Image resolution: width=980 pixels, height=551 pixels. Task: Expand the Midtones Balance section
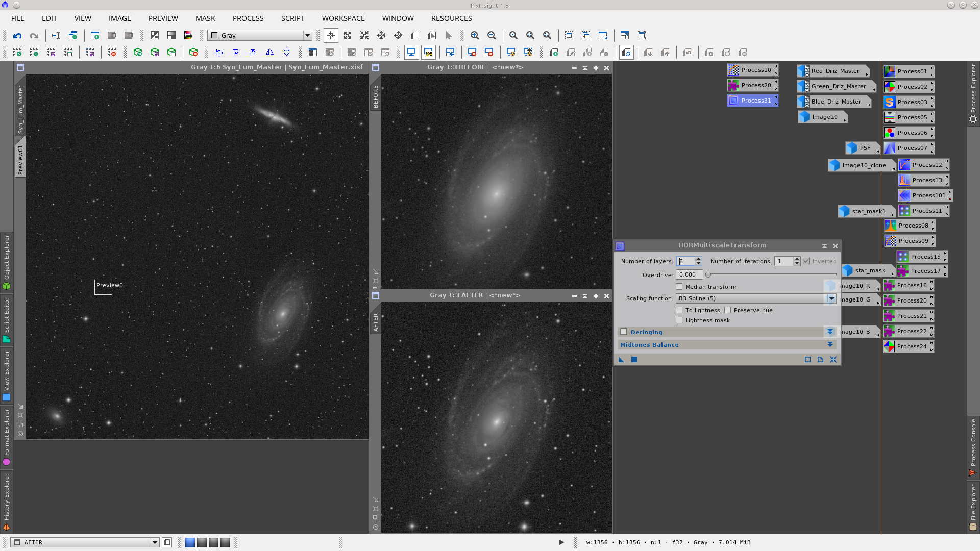[x=830, y=344]
